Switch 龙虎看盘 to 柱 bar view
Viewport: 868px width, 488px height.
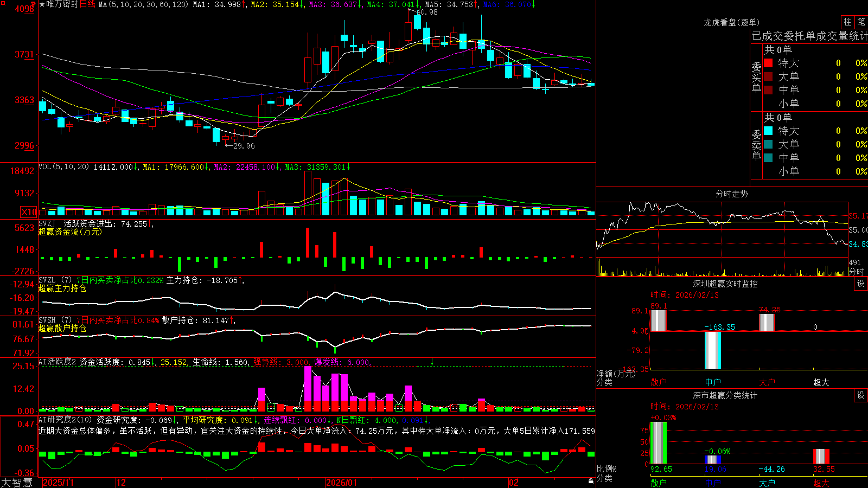[847, 22]
